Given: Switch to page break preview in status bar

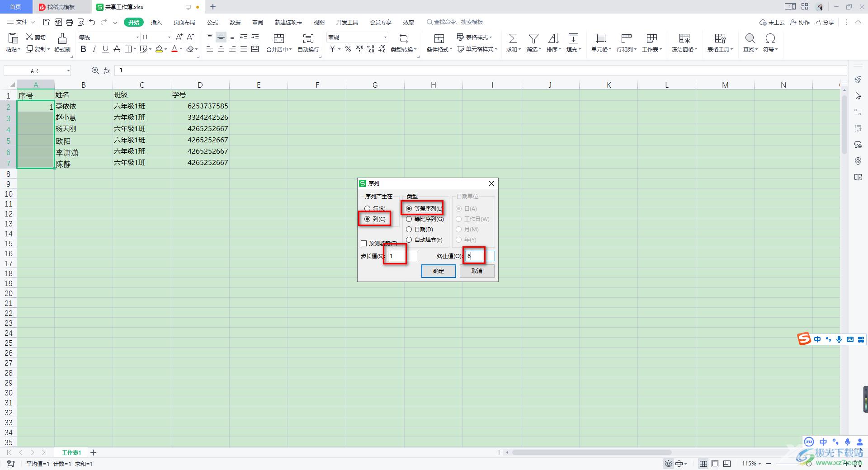Looking at the screenshot, I should [x=715, y=464].
